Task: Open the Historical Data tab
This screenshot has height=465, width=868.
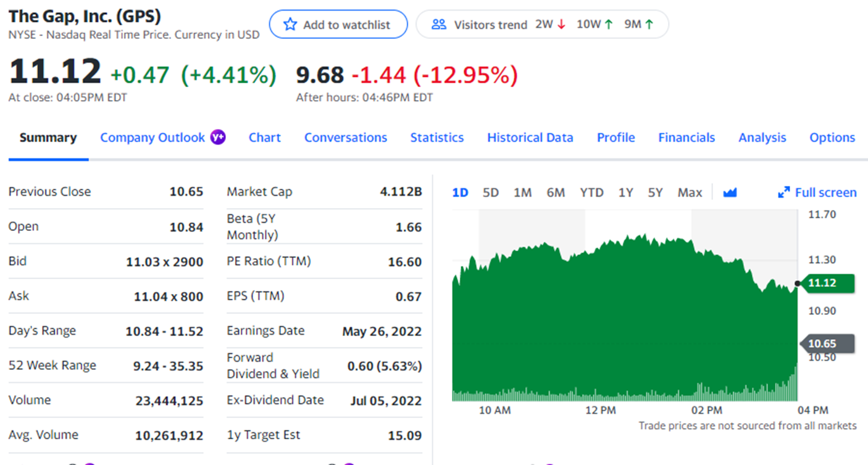Action: point(530,138)
